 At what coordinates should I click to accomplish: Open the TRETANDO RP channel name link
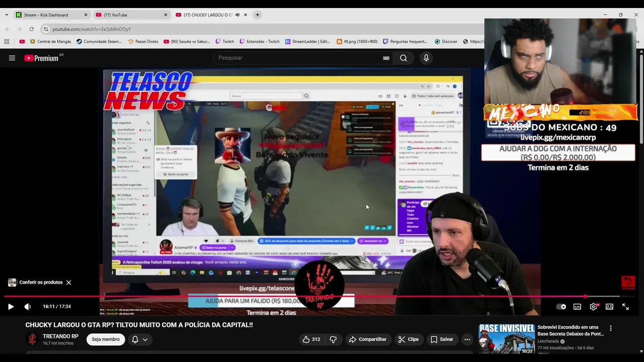pyautogui.click(x=60, y=336)
